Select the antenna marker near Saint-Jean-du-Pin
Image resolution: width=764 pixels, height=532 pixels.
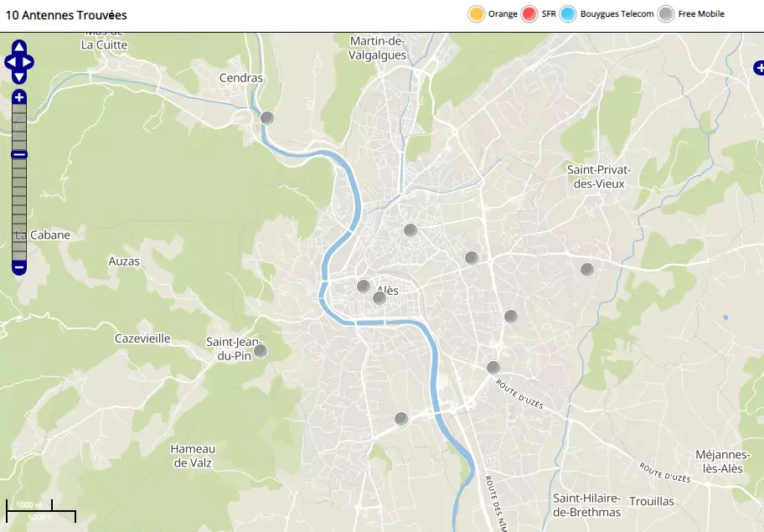tap(261, 351)
